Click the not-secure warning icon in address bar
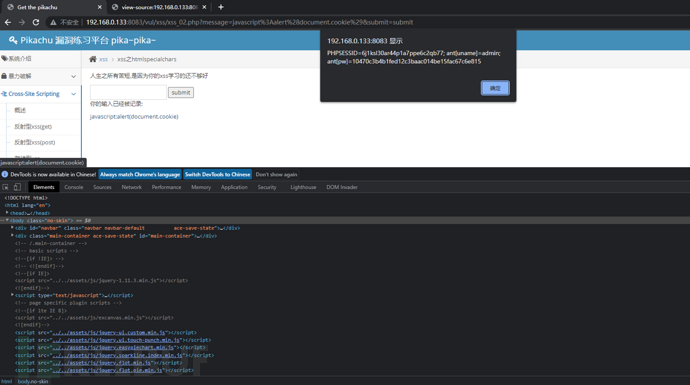Screen dimensions: 690x385 (53, 22)
